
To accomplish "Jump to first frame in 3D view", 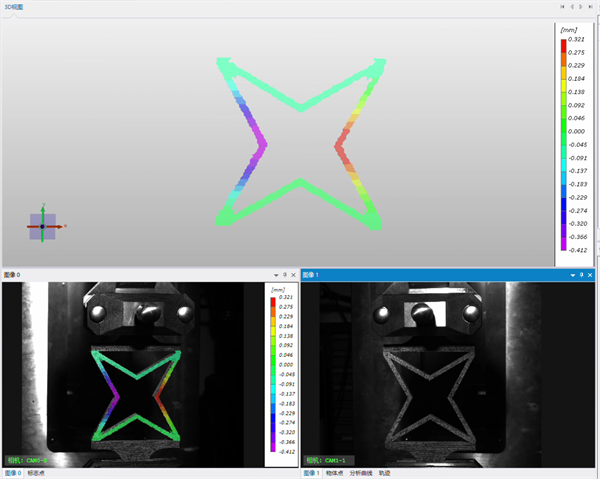I will click(x=562, y=7).
